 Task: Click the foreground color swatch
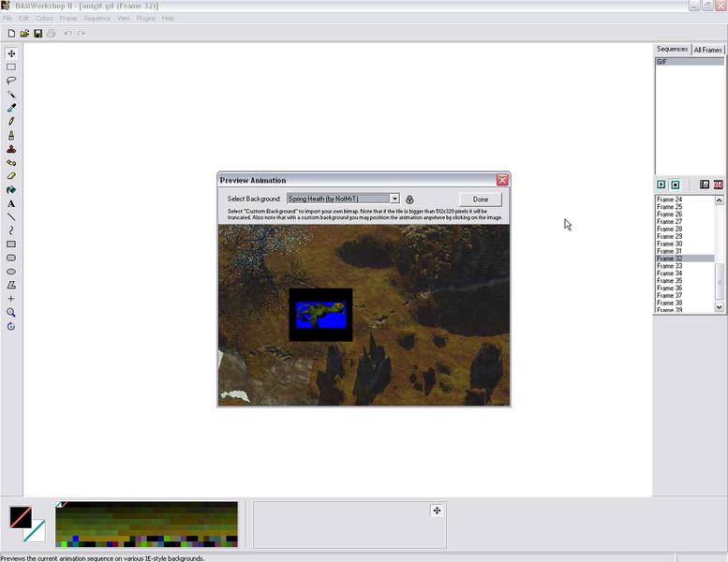point(21,517)
